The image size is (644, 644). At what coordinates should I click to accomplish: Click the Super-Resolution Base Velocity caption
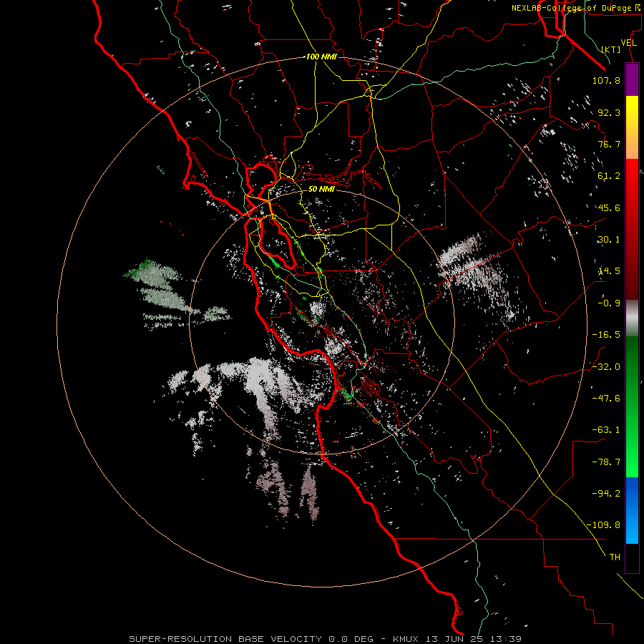[326, 639]
